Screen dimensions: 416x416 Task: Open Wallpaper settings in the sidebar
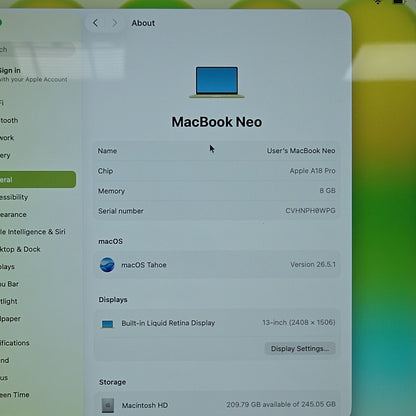click(x=10, y=319)
